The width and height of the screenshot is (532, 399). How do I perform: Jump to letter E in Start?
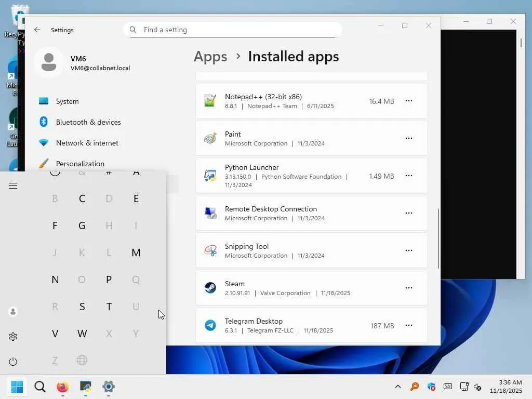[136, 198]
